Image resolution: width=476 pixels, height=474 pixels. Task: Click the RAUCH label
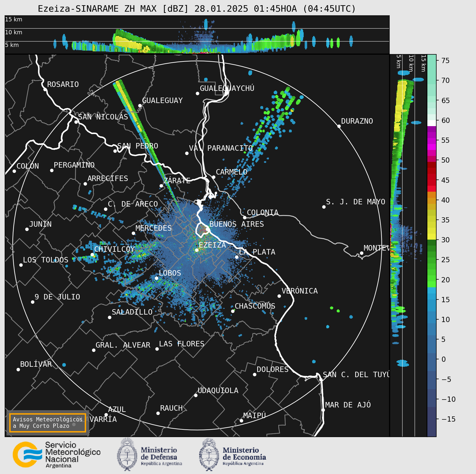tap(171, 408)
